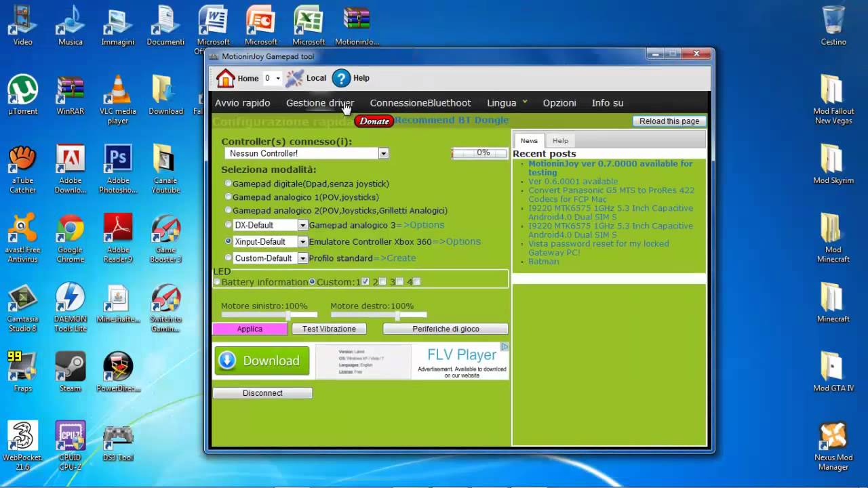The width and height of the screenshot is (868, 488).
Task: Select the Fraps desktop icon
Action: click(x=22, y=371)
